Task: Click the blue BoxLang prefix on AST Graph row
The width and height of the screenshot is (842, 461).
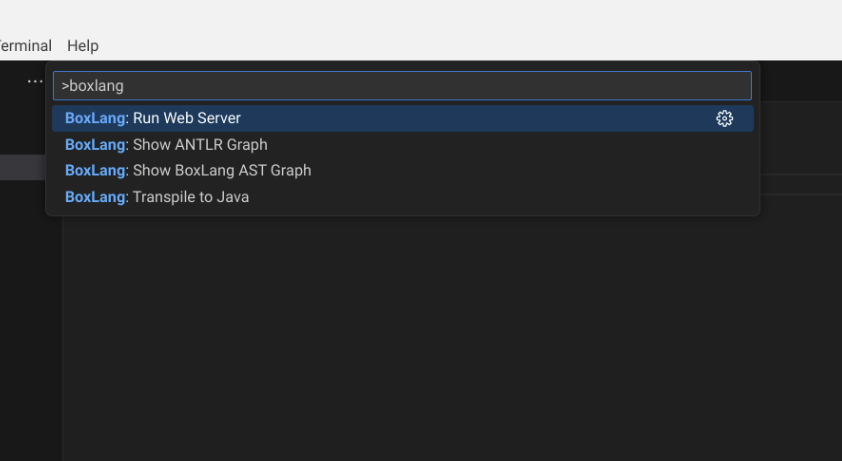Action: coord(95,171)
